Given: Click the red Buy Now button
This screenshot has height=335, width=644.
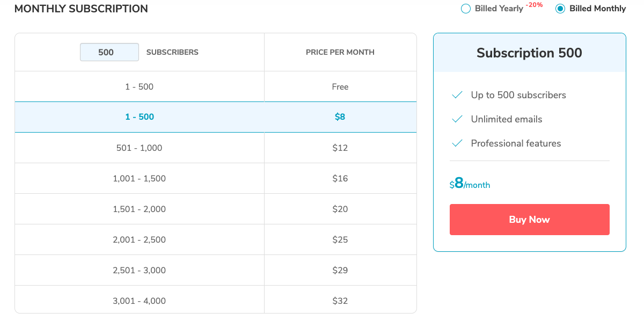Looking at the screenshot, I should click(x=529, y=220).
